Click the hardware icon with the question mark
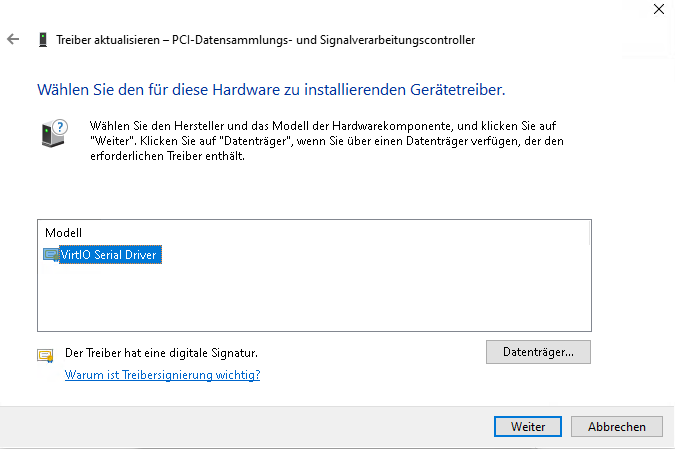Screen dimensions: 675x449 (x=56, y=134)
